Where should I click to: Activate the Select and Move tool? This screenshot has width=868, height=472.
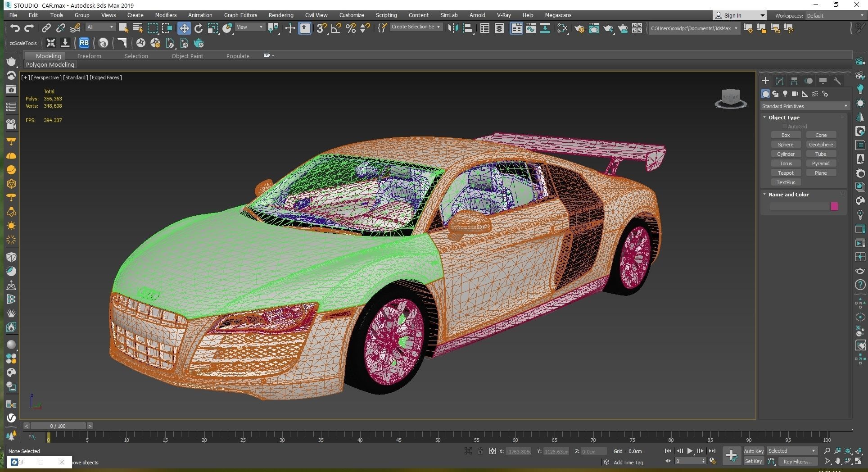[184, 28]
